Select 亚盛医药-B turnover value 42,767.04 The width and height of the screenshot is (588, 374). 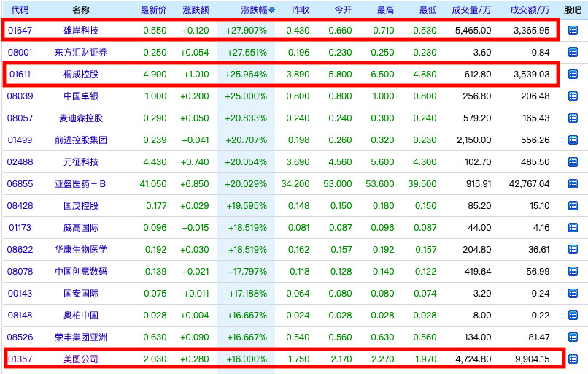529,183
